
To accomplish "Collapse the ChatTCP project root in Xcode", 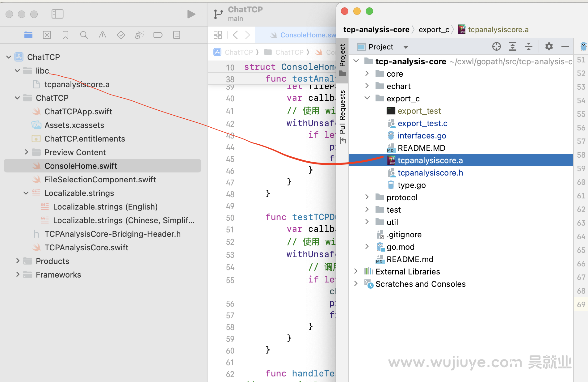I will [9, 57].
